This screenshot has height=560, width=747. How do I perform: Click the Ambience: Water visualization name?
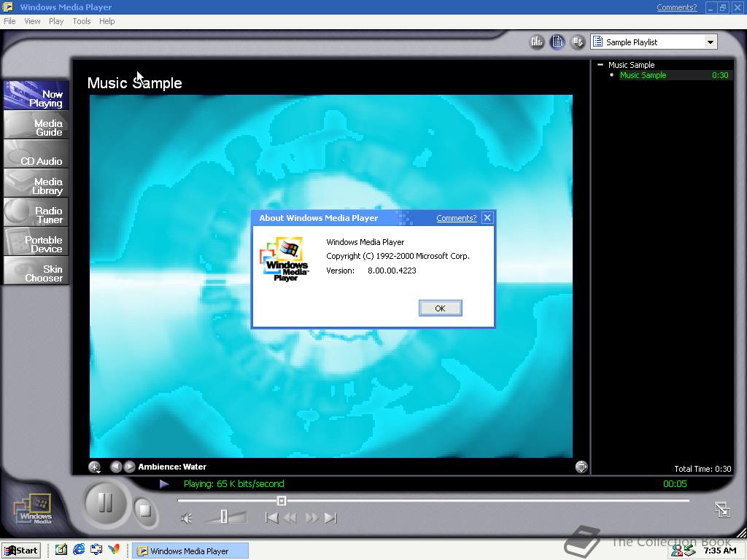click(x=172, y=467)
